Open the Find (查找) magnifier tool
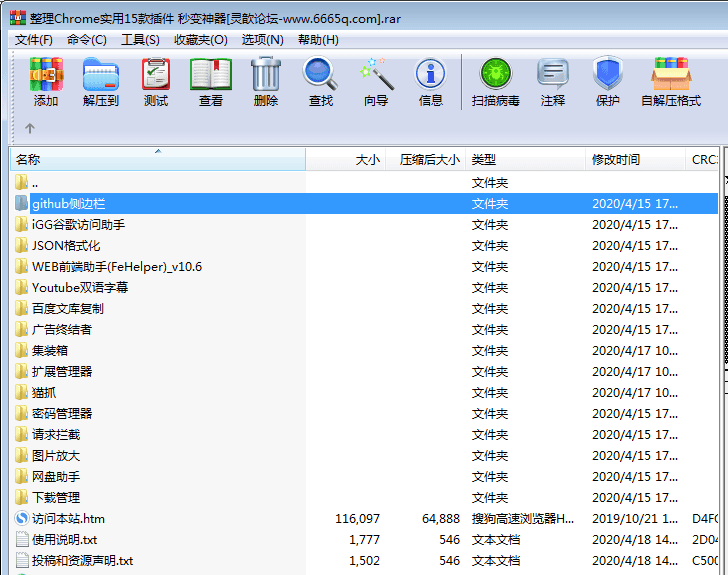This screenshot has width=728, height=575. (320, 73)
